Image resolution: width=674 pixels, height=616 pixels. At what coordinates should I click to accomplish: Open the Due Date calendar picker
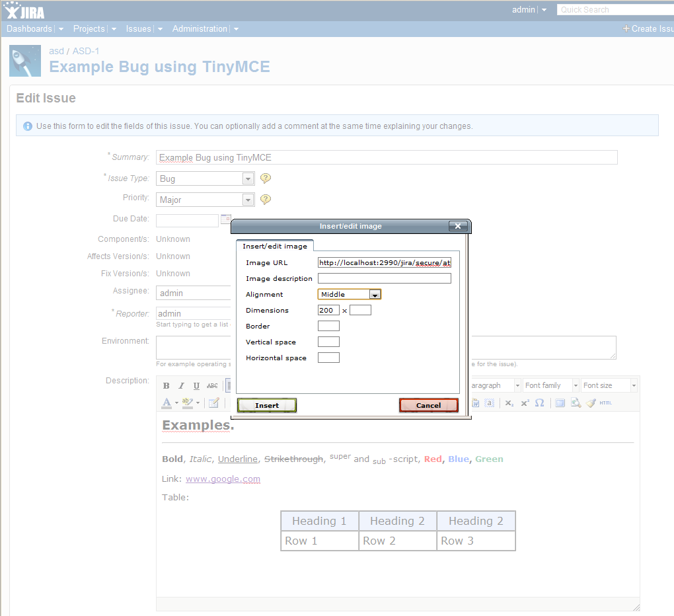point(226,218)
